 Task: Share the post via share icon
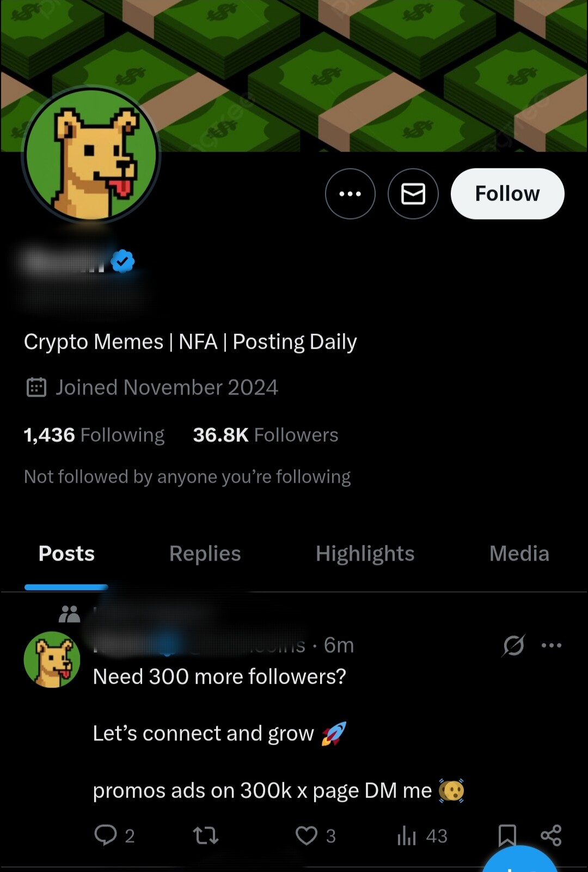[551, 835]
